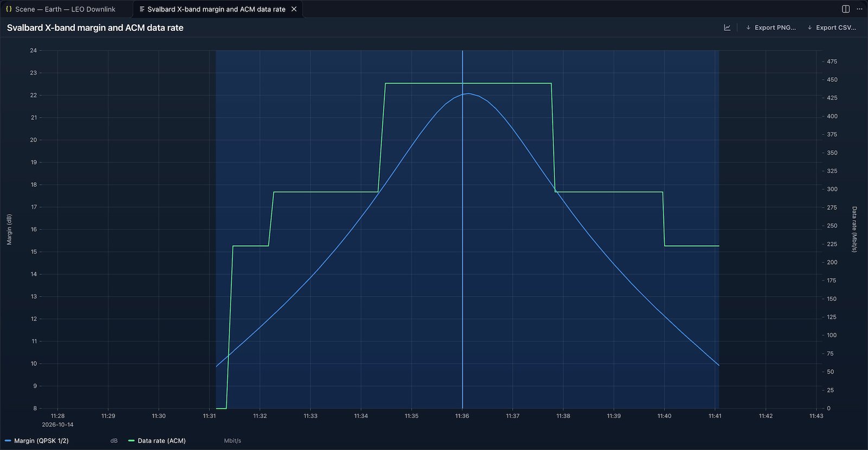
Task: Click the "Data rate (Mbit/s)" right axis title
Action: [x=854, y=229]
